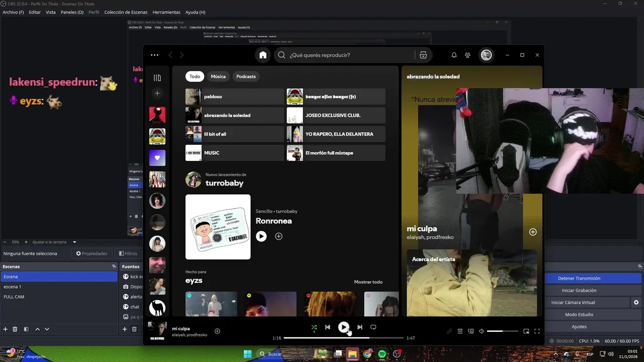The image size is (644, 362).
Task: Zoom in the OBS preview with plus
Action: pos(26,242)
